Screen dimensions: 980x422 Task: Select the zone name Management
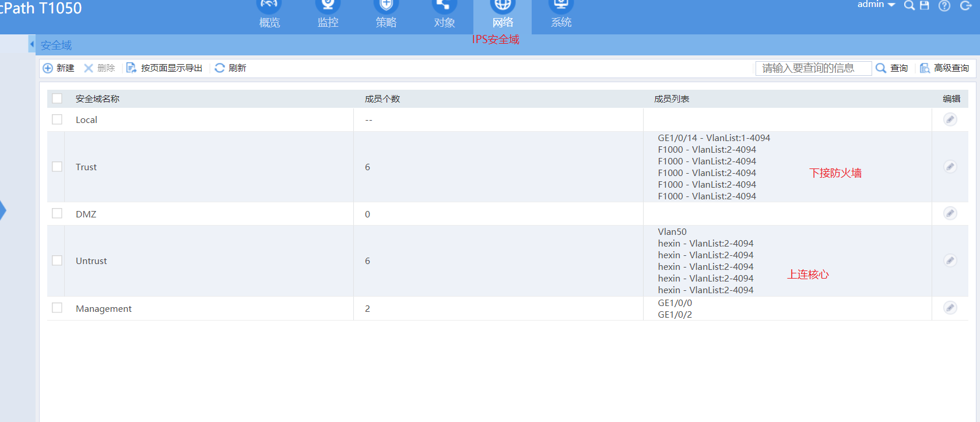[104, 309]
